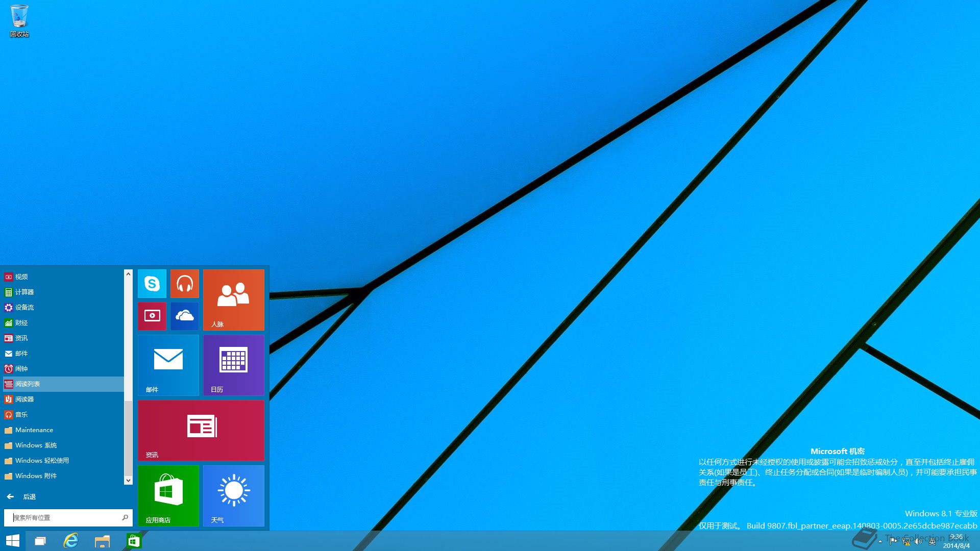Viewport: 980px width, 551px height.
Task: Show hidden tray icons arrow
Action: click(880, 541)
